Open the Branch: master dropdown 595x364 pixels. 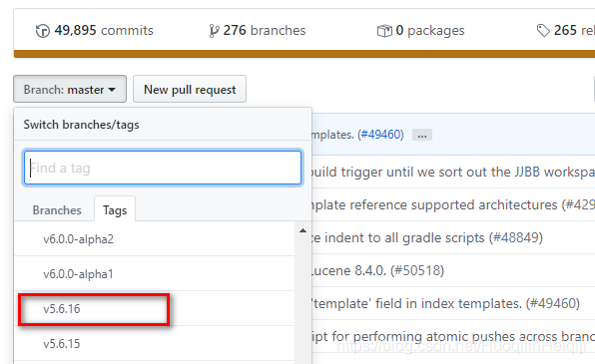pyautogui.click(x=70, y=89)
